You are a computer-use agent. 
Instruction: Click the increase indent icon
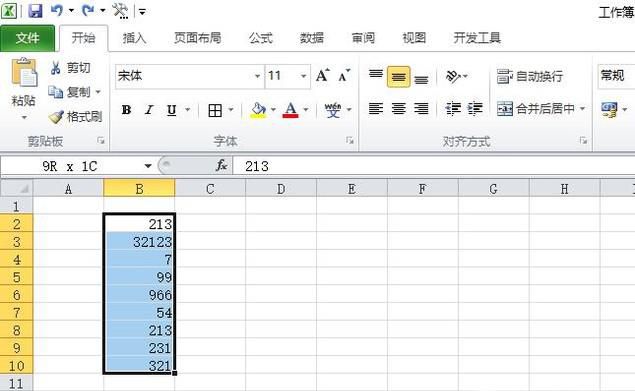coord(475,109)
